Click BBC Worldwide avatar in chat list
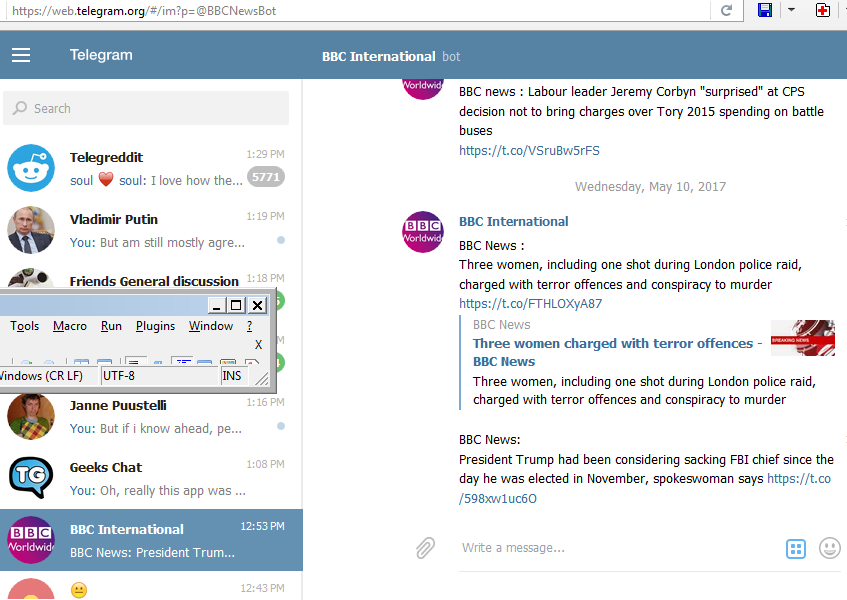The height and width of the screenshot is (600, 847). 31,540
